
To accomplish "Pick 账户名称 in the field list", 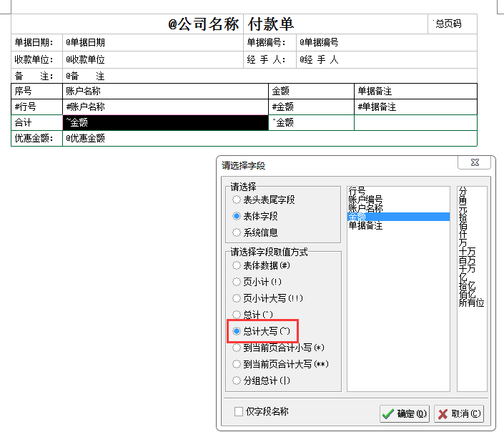I will [398, 208].
